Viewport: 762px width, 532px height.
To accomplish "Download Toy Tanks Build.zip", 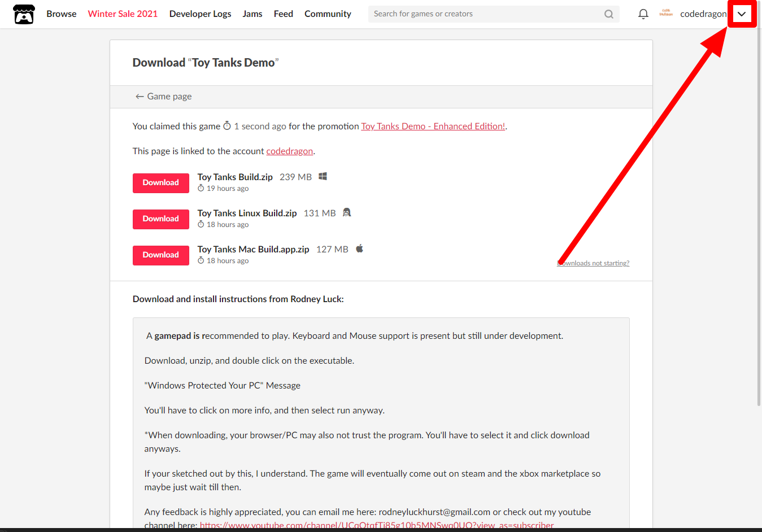I will (161, 183).
